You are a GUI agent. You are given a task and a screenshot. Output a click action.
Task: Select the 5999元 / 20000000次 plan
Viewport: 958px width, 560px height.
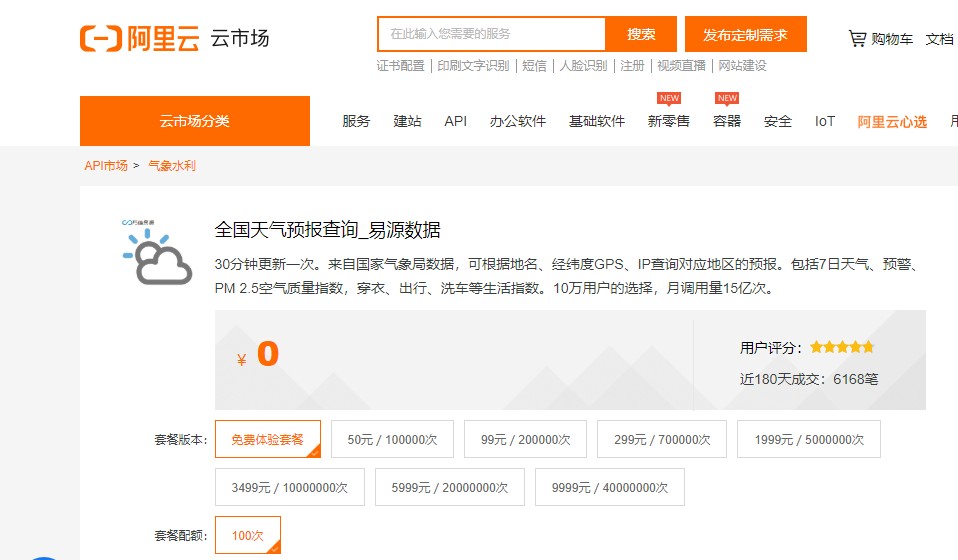[450, 487]
